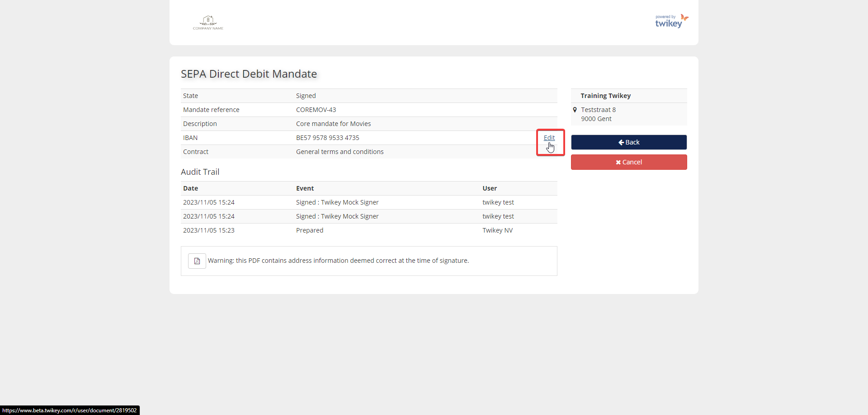Edit the IBAN via the Edit link
This screenshot has width=868, height=415.
tap(549, 138)
